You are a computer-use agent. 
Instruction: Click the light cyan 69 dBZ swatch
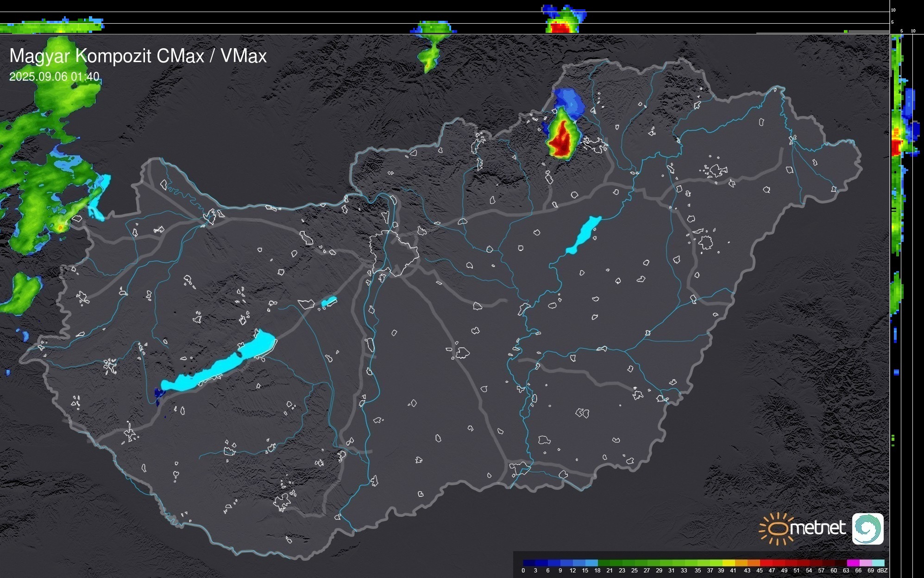(x=878, y=563)
